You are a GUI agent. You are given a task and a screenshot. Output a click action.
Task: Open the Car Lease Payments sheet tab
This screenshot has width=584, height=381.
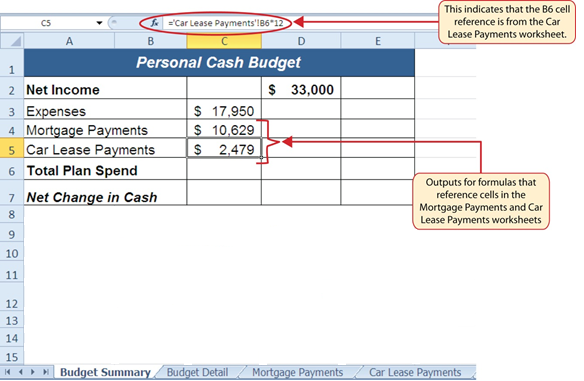click(x=415, y=372)
